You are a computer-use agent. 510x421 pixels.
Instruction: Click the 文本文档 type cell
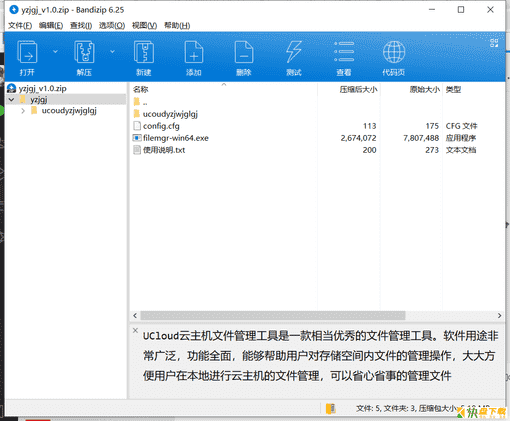[x=461, y=150]
